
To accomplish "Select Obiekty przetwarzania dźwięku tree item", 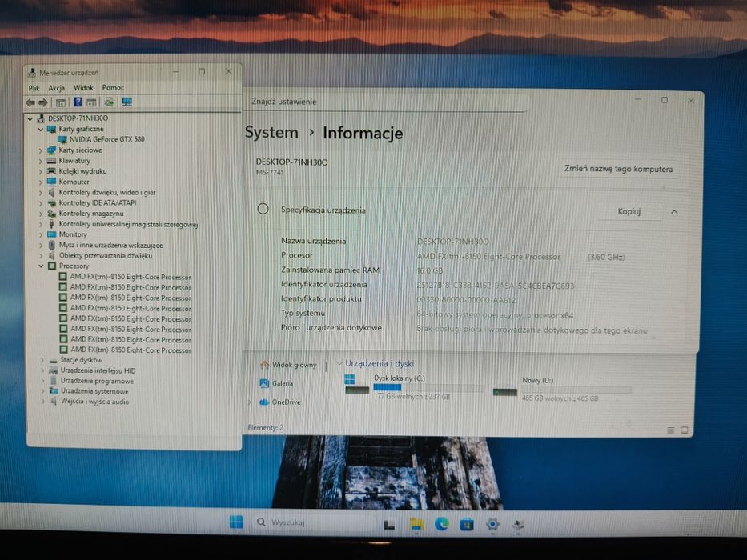I will [x=106, y=256].
